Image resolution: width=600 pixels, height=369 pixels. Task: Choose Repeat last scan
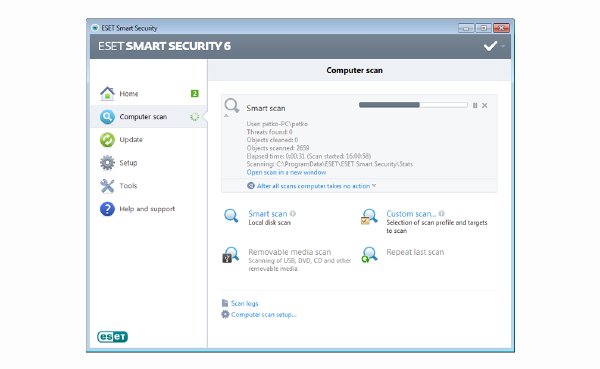415,252
